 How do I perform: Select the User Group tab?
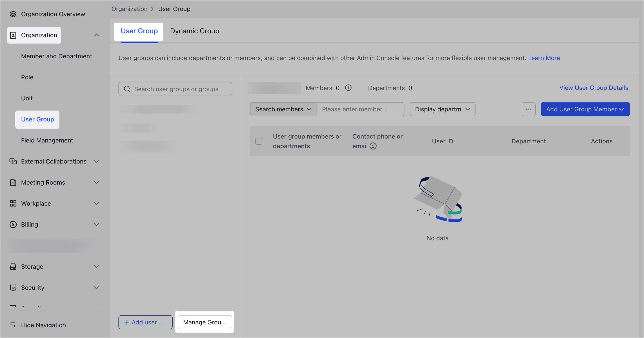(139, 31)
